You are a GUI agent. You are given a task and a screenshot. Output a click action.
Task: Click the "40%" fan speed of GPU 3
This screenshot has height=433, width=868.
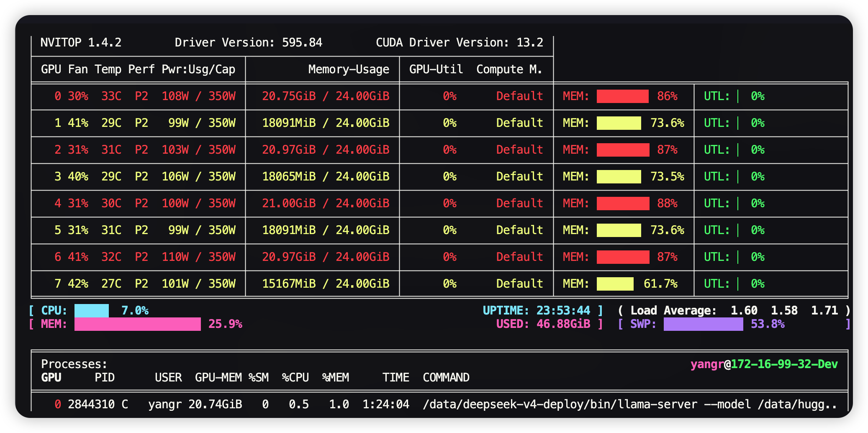78,176
